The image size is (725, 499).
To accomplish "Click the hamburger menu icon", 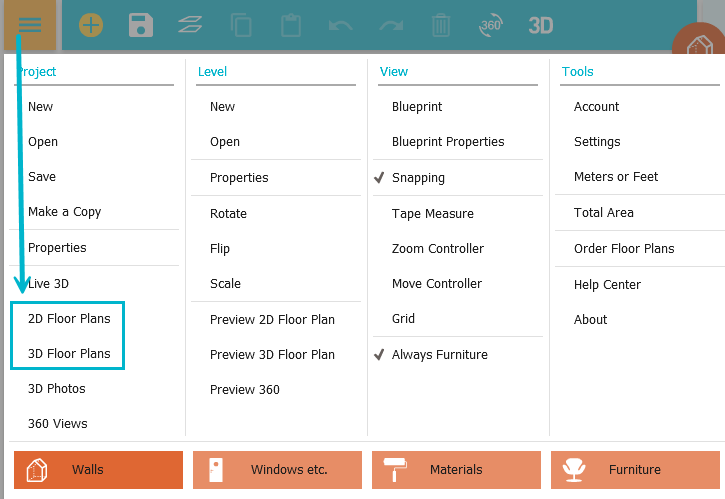I will point(30,25).
